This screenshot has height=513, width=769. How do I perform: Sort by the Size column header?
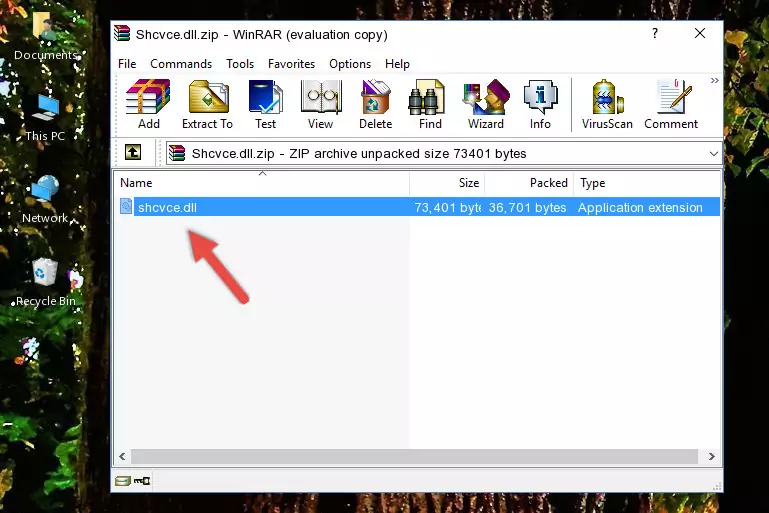(447, 183)
